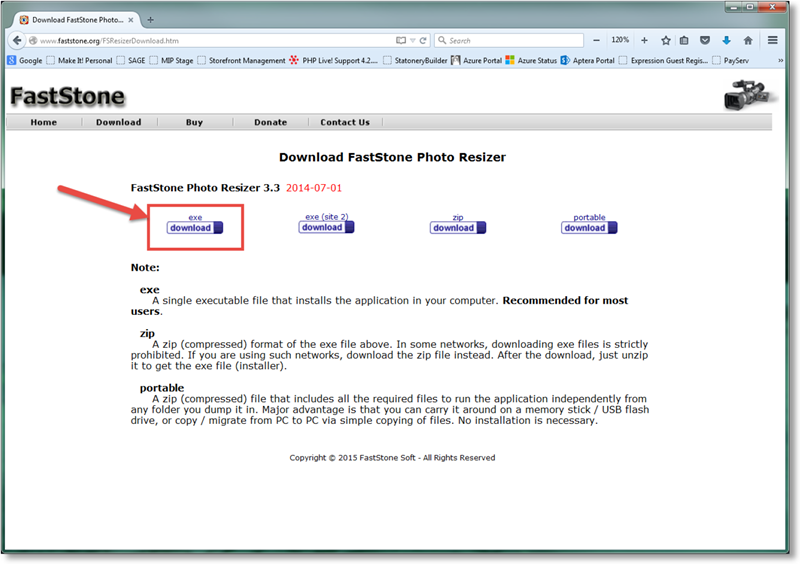Viewport: 801px width, 565px height.
Task: Open the Home menu item
Action: 43,122
